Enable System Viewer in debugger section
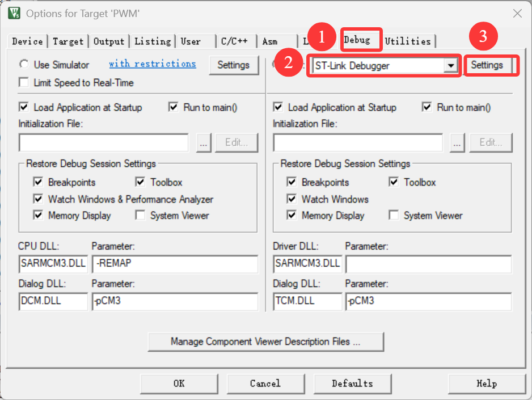This screenshot has width=532, height=400. point(394,216)
